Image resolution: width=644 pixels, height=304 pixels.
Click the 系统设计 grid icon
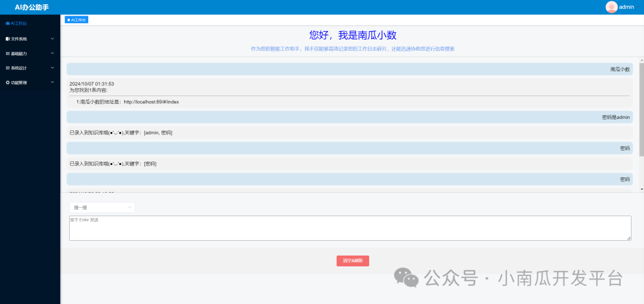(8, 68)
